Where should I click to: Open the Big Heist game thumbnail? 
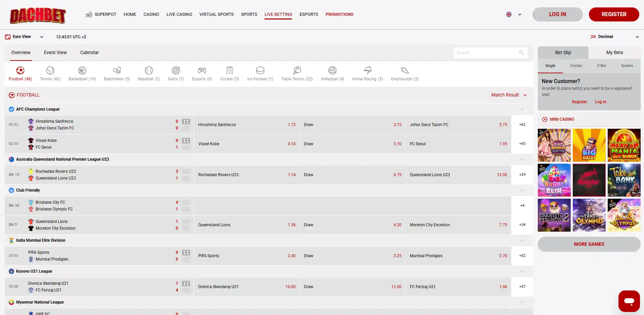pos(589,145)
